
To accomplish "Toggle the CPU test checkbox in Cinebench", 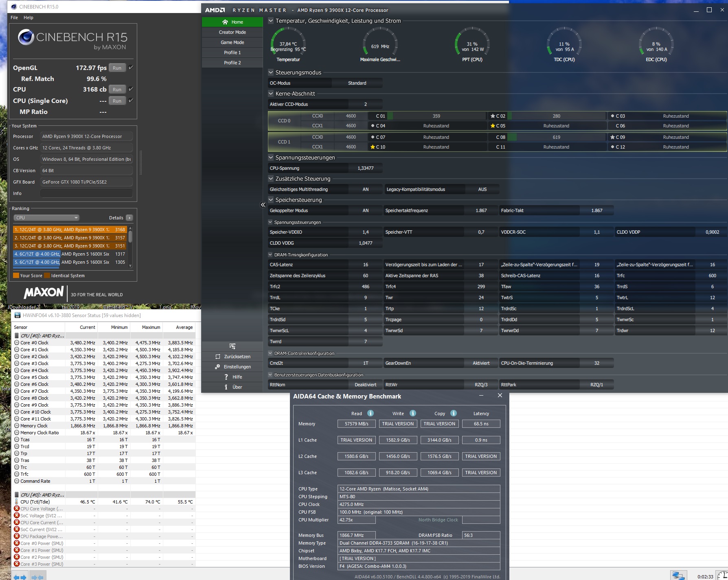I will [x=131, y=89].
